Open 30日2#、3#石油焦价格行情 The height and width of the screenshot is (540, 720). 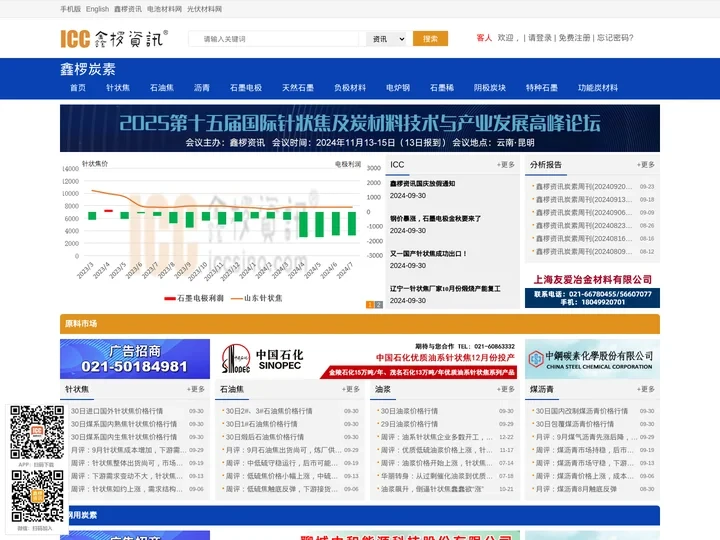(x=269, y=411)
